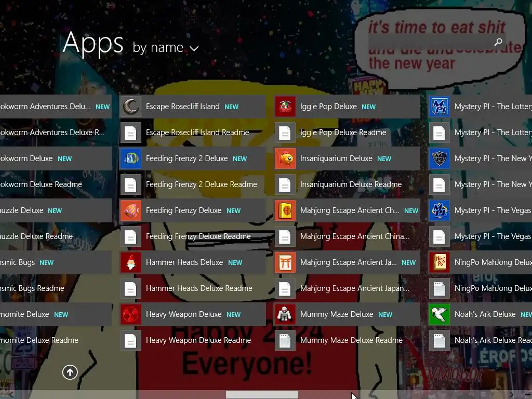
Task: Open Noah's Ark Deluxe dove icon
Action: [x=440, y=314]
